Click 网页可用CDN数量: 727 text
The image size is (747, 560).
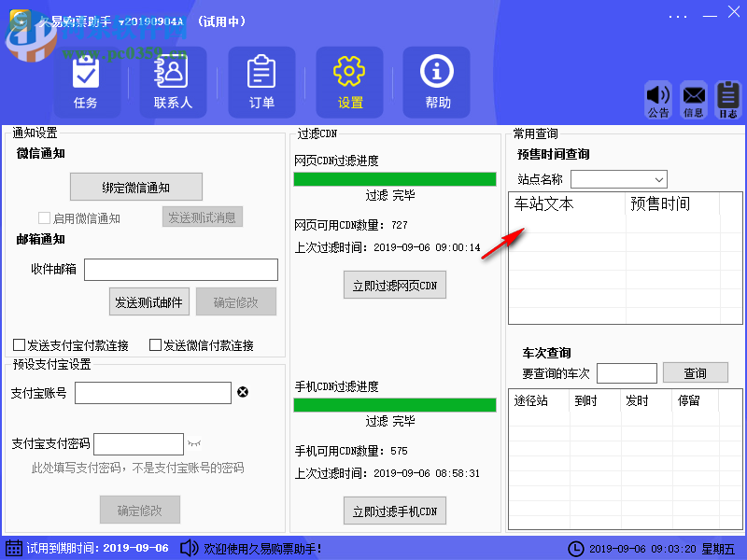click(351, 225)
